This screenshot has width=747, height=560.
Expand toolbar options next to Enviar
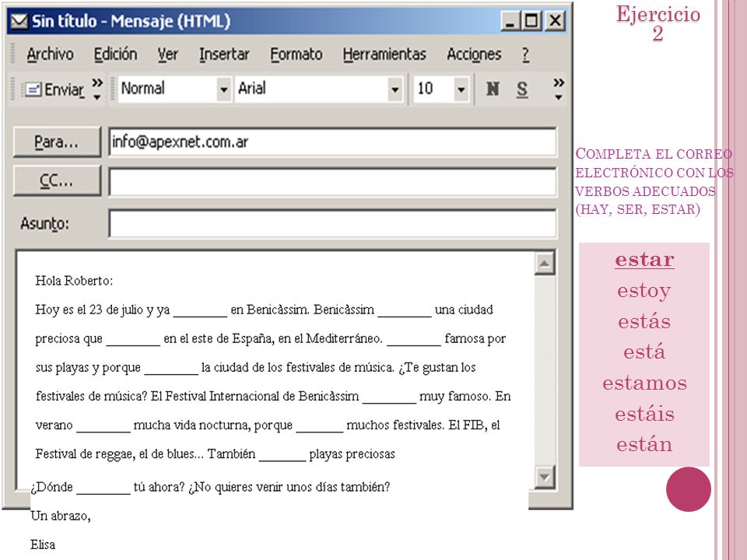pyautogui.click(x=97, y=89)
